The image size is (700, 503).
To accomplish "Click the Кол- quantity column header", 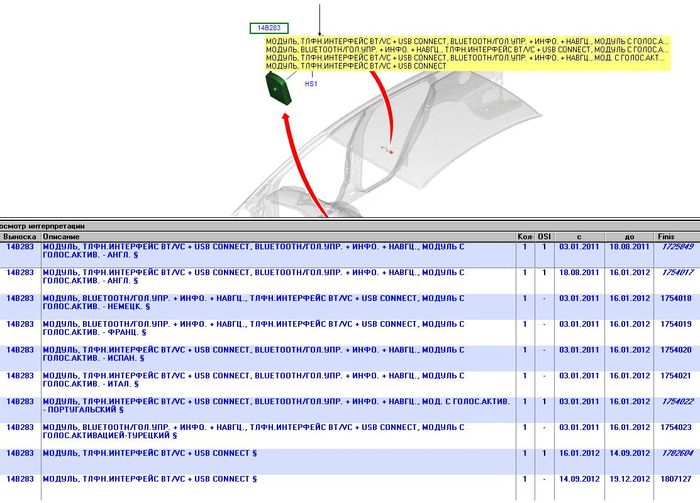I will pyautogui.click(x=526, y=237).
